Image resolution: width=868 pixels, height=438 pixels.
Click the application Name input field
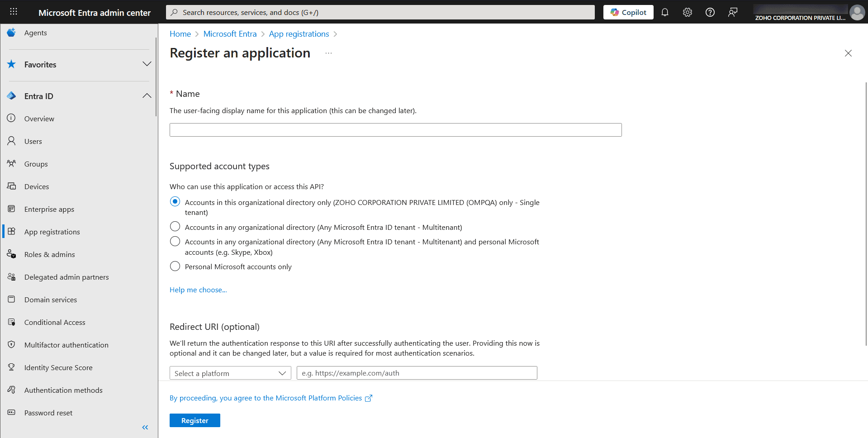(x=395, y=130)
